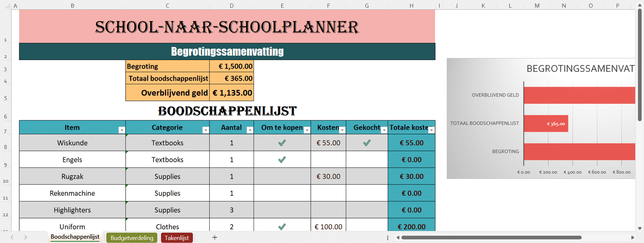The width and height of the screenshot is (644, 243).
Task: Toggle the Om te kopen checkmark for Uniform
Action: point(282,226)
